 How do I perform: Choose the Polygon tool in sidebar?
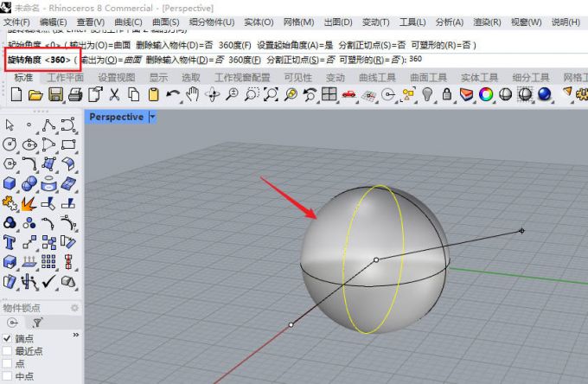point(10,163)
